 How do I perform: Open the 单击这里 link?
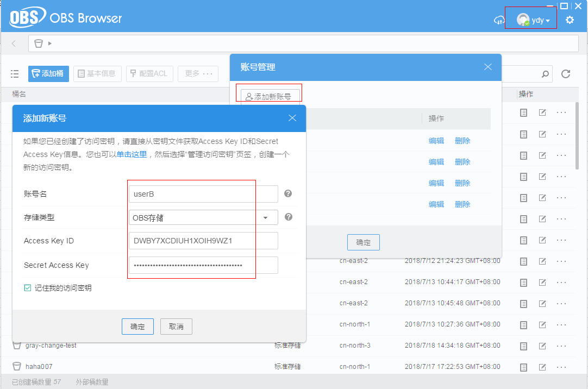[x=132, y=154]
